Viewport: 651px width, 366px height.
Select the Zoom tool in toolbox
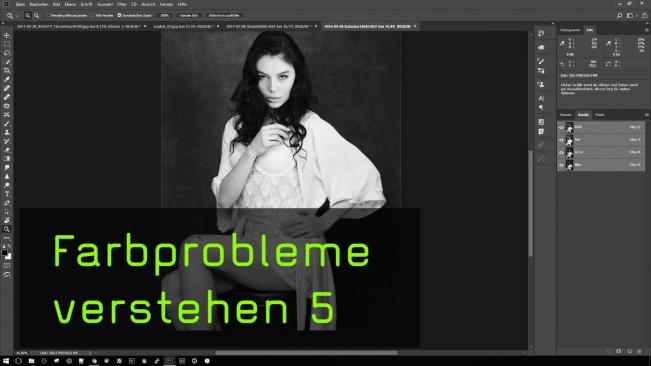[7, 229]
